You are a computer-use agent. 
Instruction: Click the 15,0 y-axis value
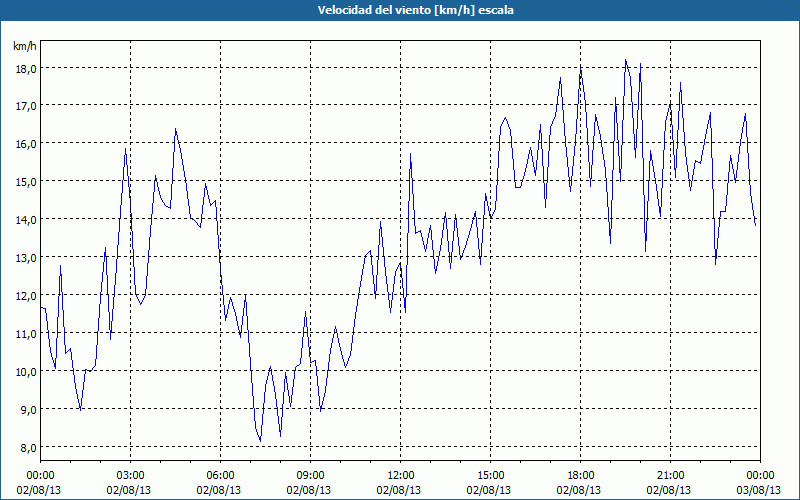click(x=26, y=182)
